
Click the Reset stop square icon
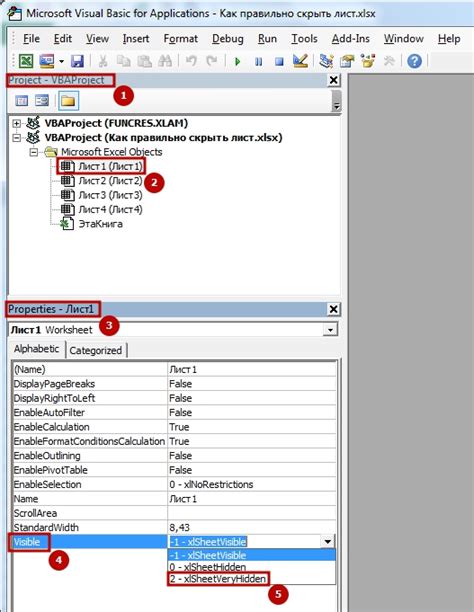[x=279, y=61]
